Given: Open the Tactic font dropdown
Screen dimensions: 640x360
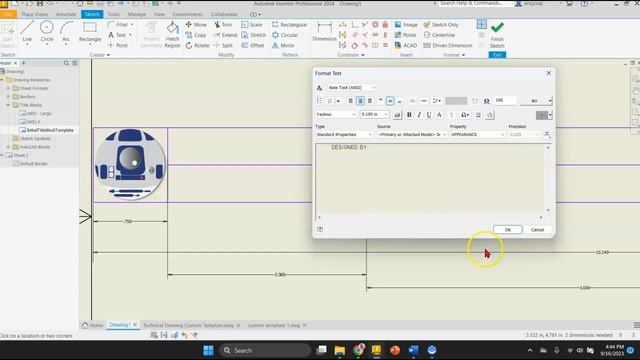Looking at the screenshot, I should tap(336, 115).
